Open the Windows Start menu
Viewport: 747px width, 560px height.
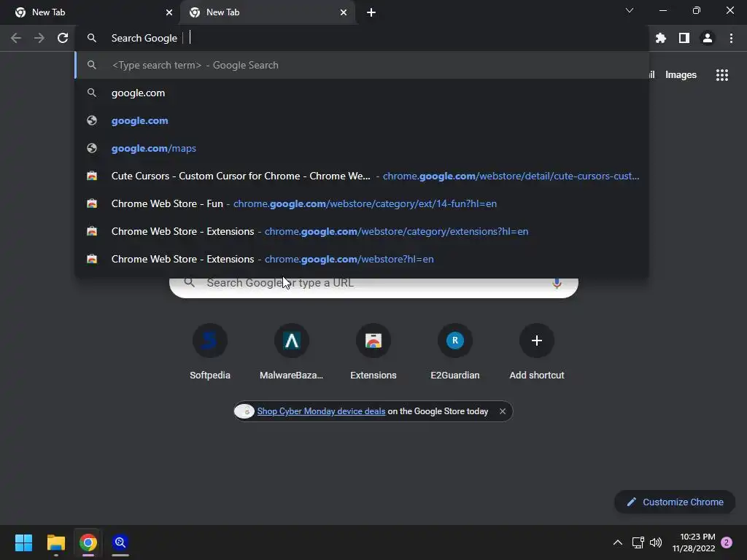point(23,542)
